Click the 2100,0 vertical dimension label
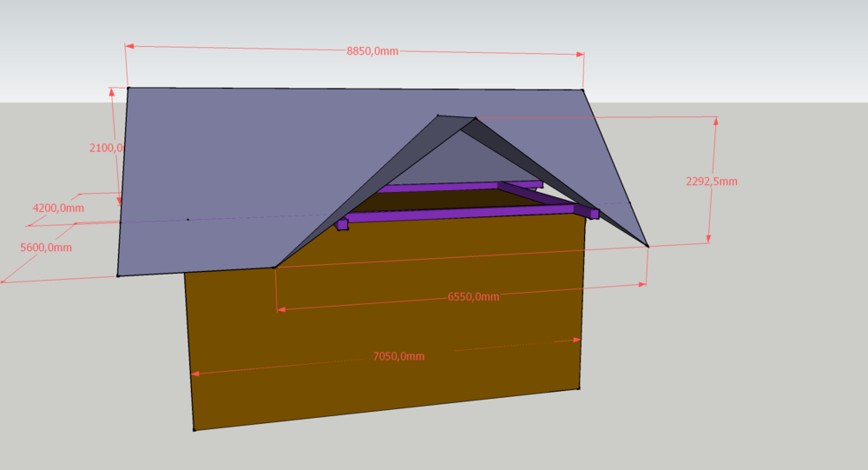Image resolution: width=868 pixels, height=470 pixels. tap(108, 148)
